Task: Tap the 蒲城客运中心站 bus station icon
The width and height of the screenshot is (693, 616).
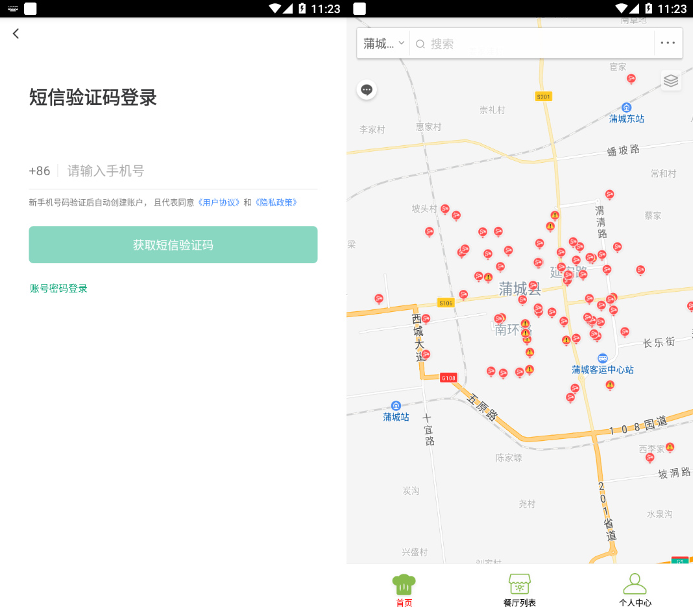Action: click(x=602, y=358)
